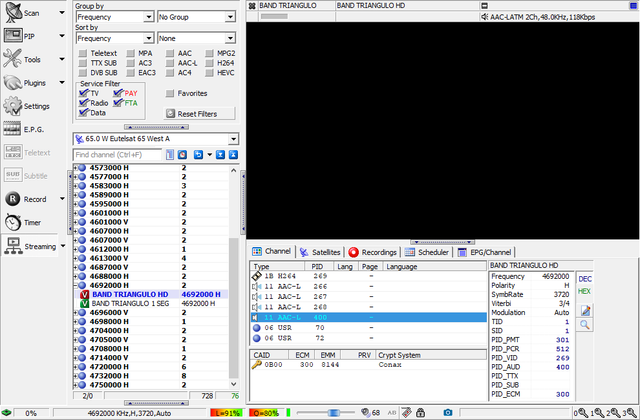Open the Scan satellite dish tool
The height and width of the screenshot is (420, 640).
coord(13,12)
